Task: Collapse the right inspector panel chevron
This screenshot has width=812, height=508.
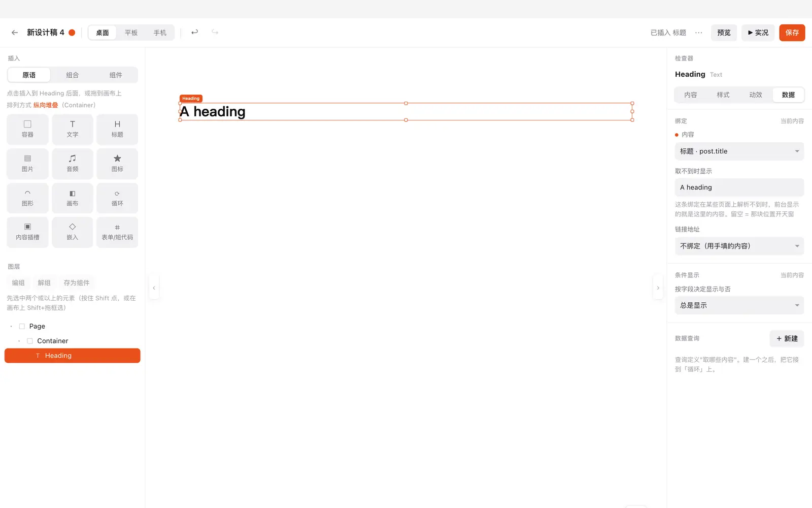Action: [x=658, y=288]
